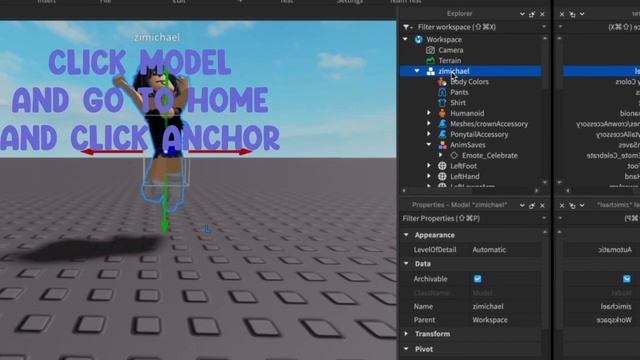Screen dimensions: 640x360
Task: Click the filter funnel icon in Explorer
Action: [407, 27]
